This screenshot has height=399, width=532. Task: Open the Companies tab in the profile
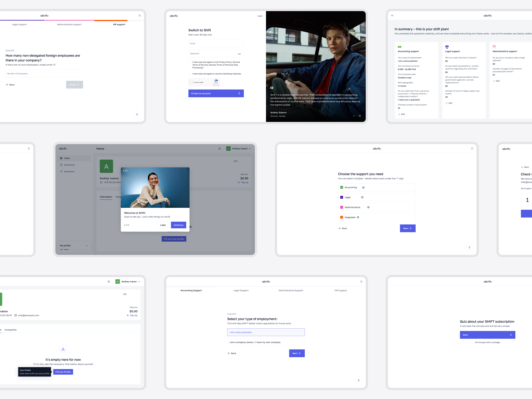11,330
